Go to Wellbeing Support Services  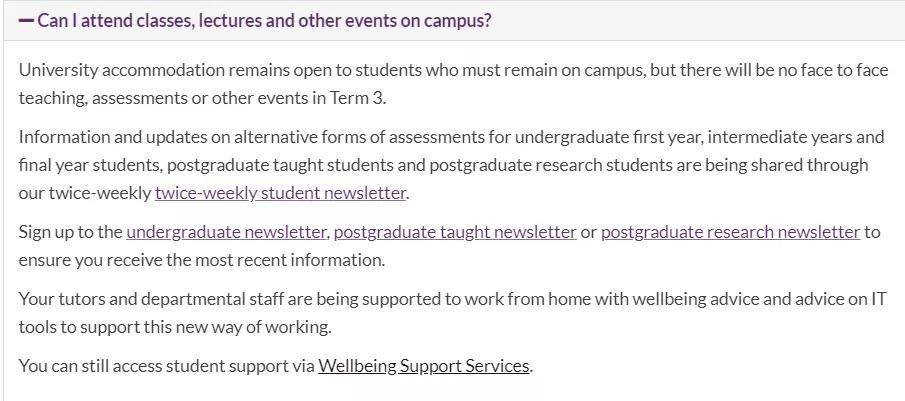(423, 366)
